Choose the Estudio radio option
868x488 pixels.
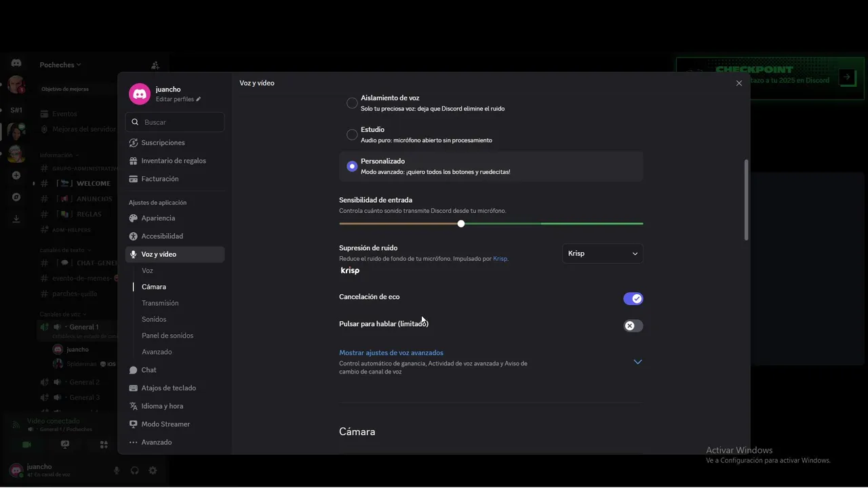click(352, 134)
